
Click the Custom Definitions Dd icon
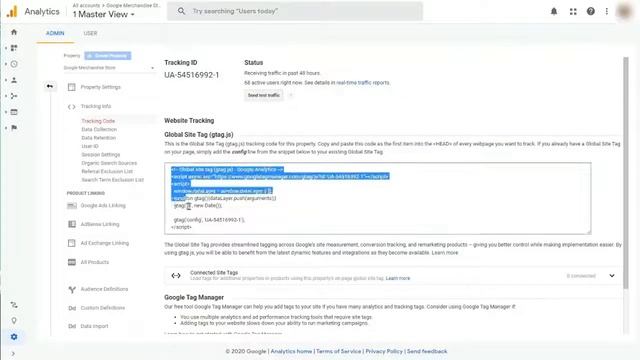click(72, 308)
